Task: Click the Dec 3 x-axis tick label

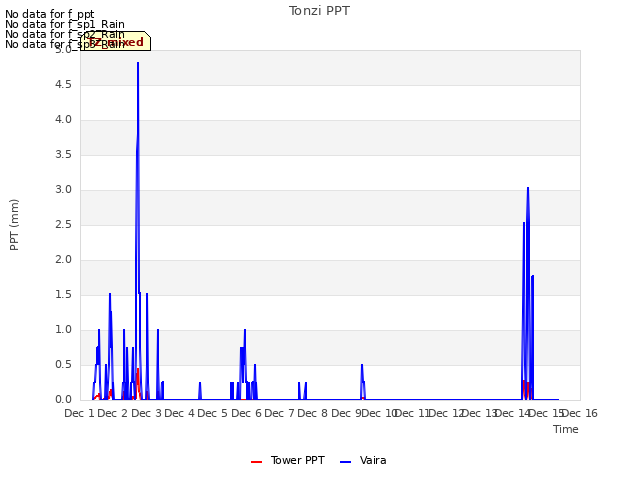Action: point(147,413)
